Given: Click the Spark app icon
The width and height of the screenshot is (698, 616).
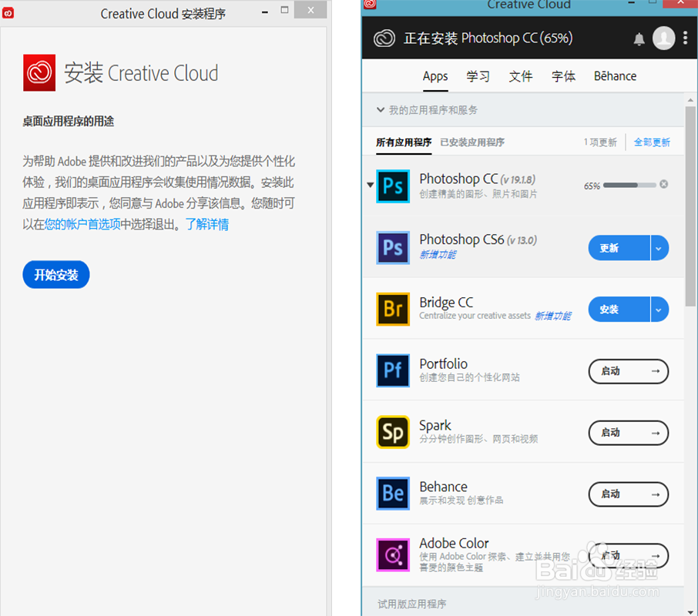Looking at the screenshot, I should tap(393, 433).
